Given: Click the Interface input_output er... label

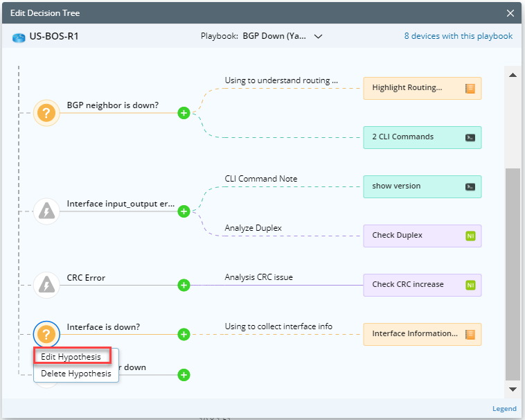Looking at the screenshot, I should tap(121, 204).
